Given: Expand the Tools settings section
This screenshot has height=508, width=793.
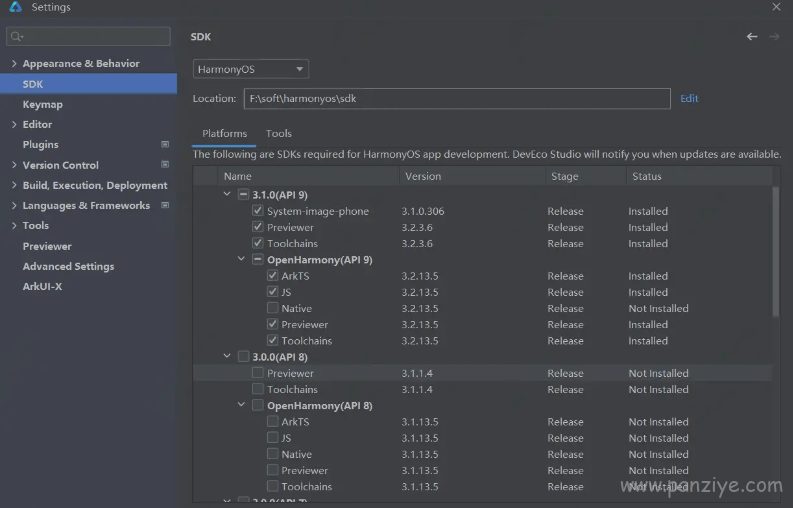Looking at the screenshot, I should [x=14, y=226].
